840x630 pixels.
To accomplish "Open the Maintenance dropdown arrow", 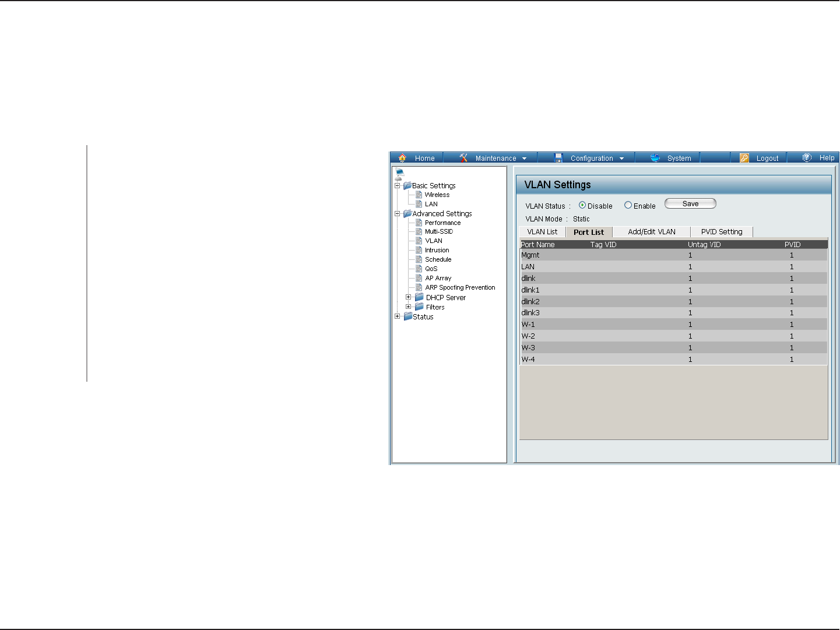I will point(525,159).
